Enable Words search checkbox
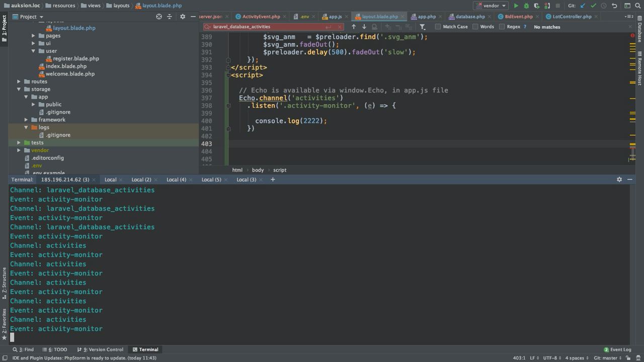This screenshot has width=644, height=362. (x=475, y=27)
